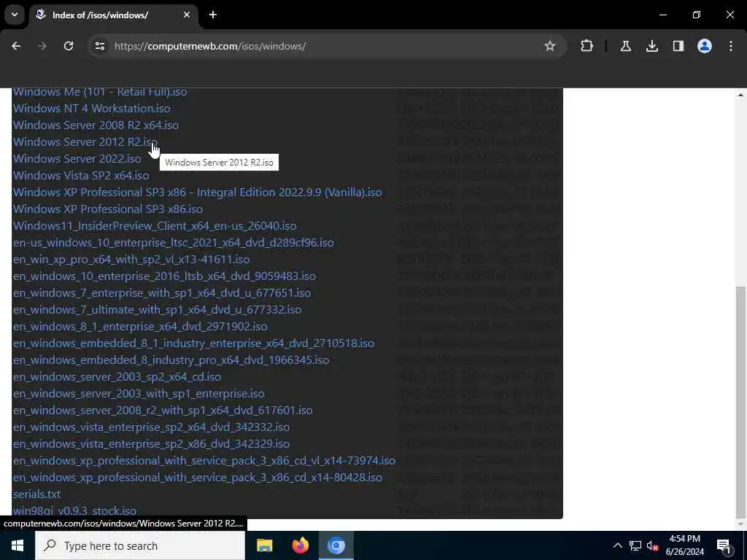
Task: Click the taskbar search box
Action: [140, 545]
